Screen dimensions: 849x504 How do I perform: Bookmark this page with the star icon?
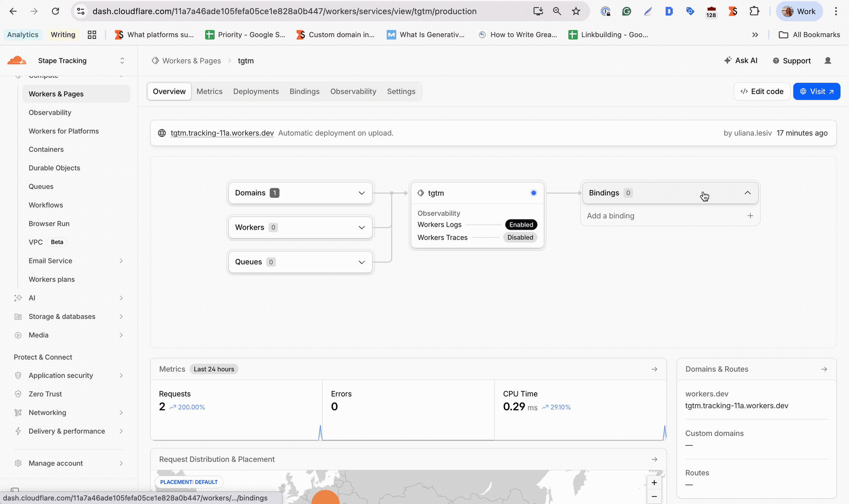tap(576, 11)
